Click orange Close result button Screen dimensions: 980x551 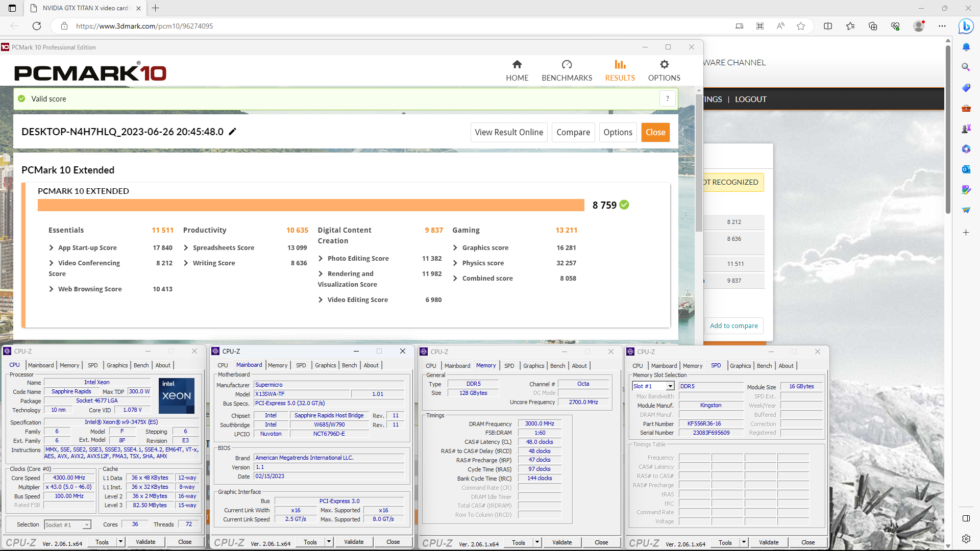point(655,132)
